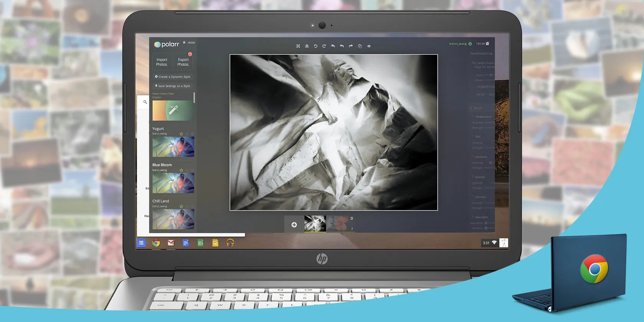This screenshot has height=322, width=644.
Task: Click the redo arrow icon
Action: 350,46
